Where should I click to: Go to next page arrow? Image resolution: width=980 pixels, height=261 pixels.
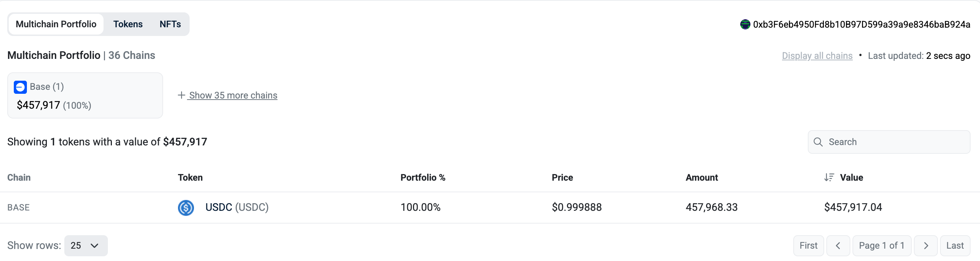tap(926, 246)
